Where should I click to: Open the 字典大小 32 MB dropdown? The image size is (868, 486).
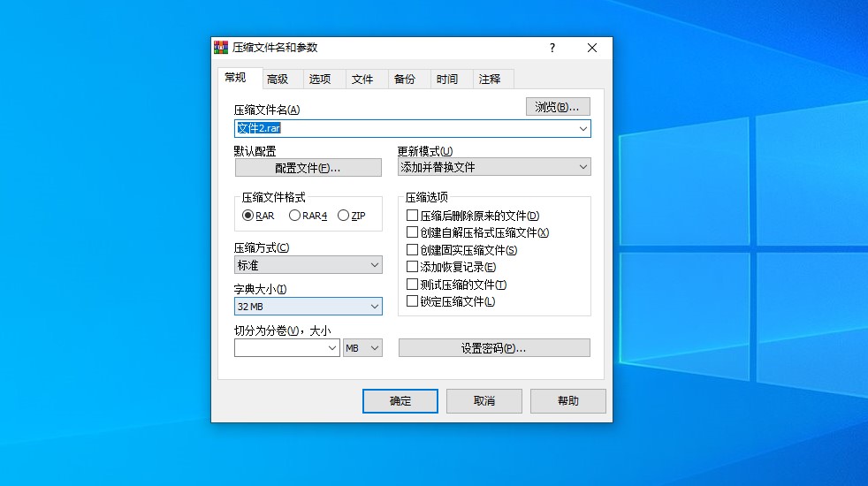308,307
